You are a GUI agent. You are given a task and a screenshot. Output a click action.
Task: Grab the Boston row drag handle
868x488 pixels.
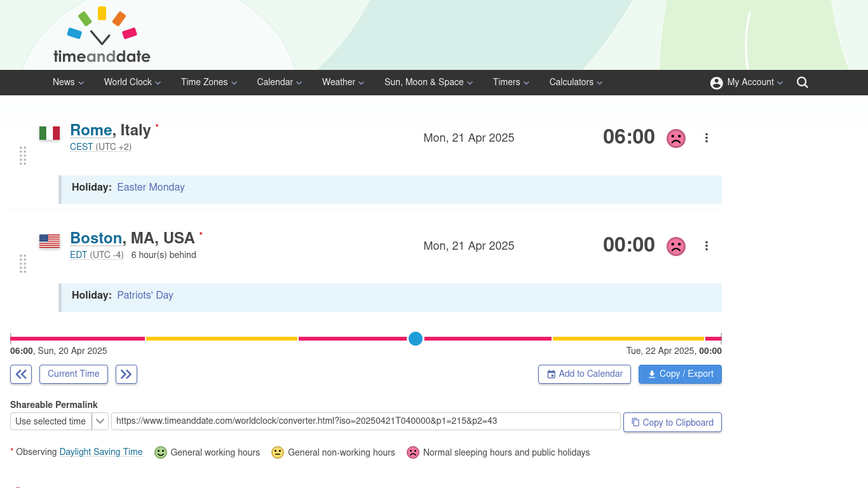click(x=23, y=264)
